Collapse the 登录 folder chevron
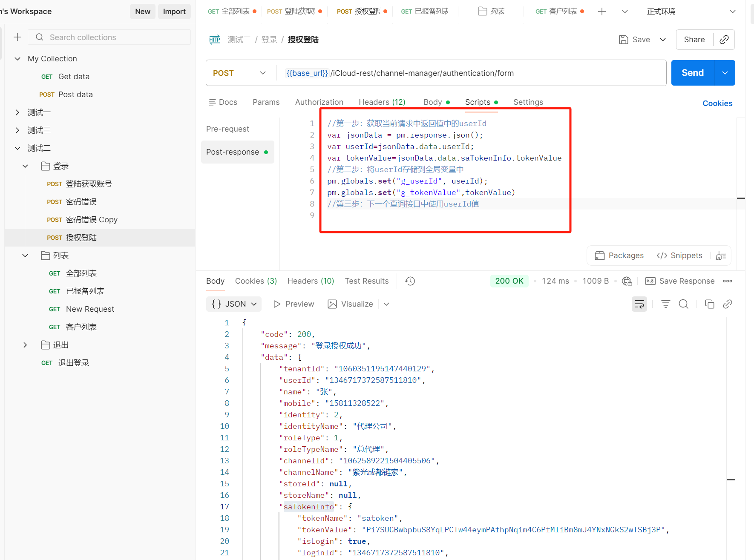 point(25,166)
